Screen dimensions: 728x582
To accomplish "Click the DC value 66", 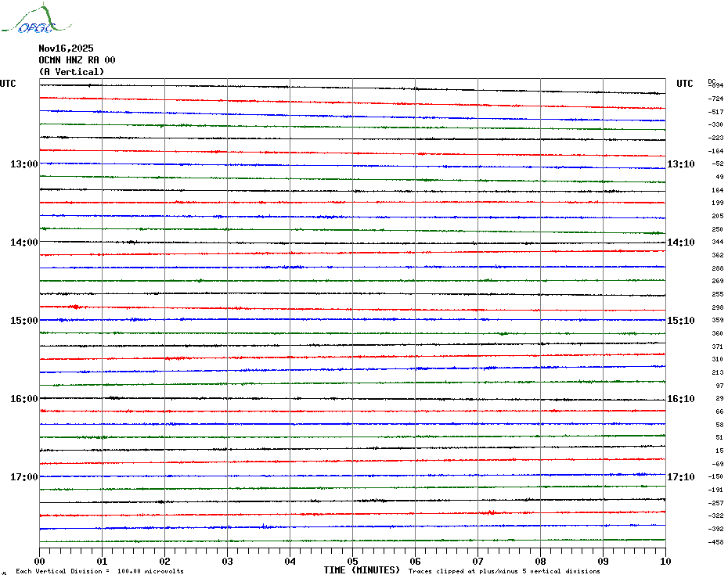I will (719, 411).
